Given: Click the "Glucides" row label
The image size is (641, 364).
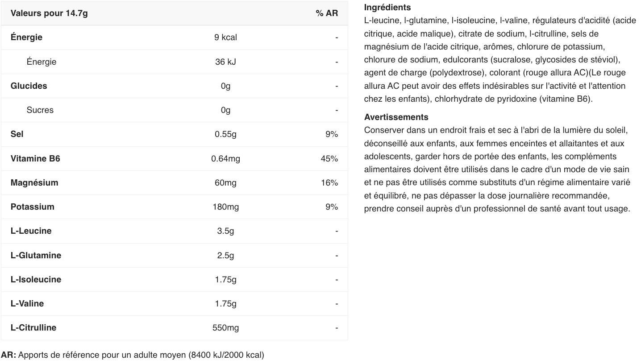Looking at the screenshot, I should (x=29, y=86).
